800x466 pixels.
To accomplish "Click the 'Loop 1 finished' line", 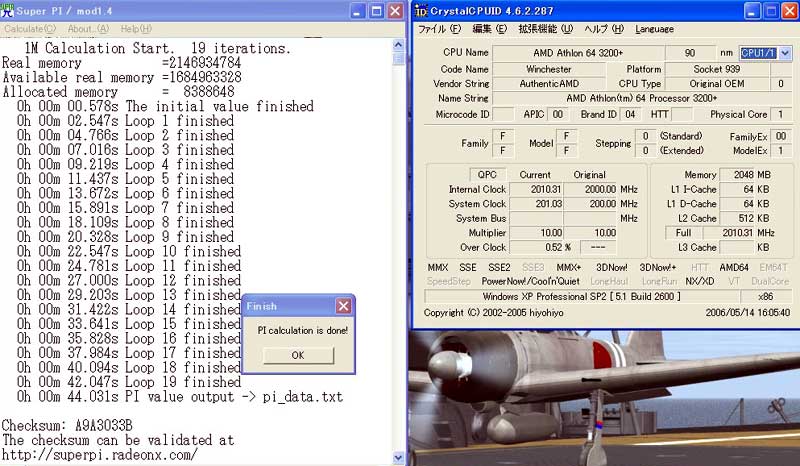I will (x=125, y=121).
